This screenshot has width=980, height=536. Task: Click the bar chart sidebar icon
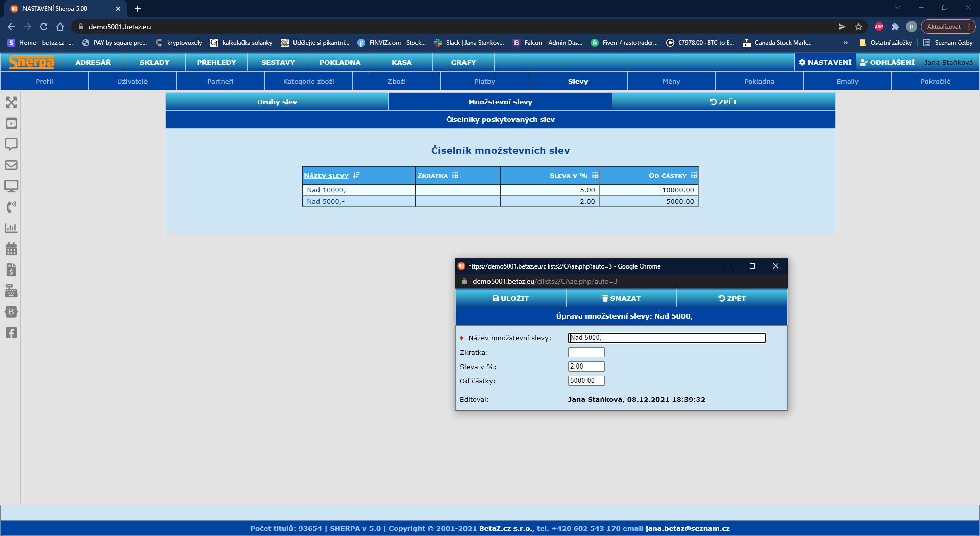(11, 228)
